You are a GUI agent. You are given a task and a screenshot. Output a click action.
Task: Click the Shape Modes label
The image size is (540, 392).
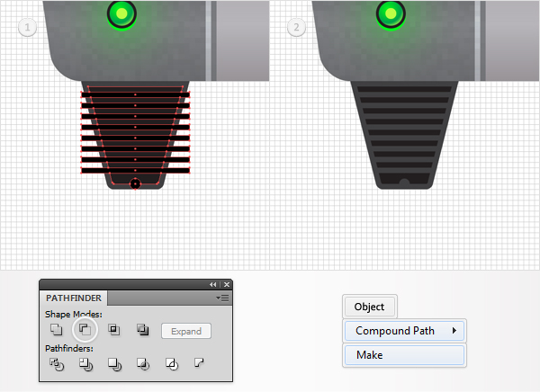coord(74,314)
